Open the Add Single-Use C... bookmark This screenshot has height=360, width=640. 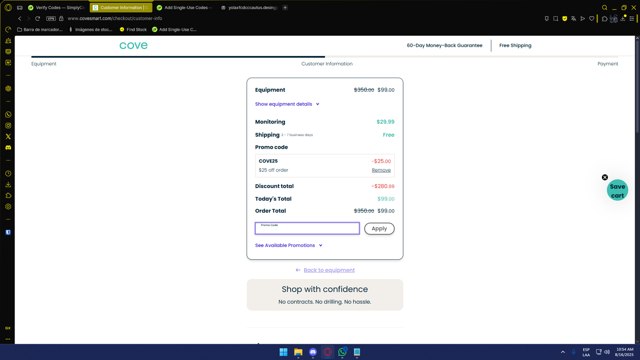pyautogui.click(x=174, y=29)
